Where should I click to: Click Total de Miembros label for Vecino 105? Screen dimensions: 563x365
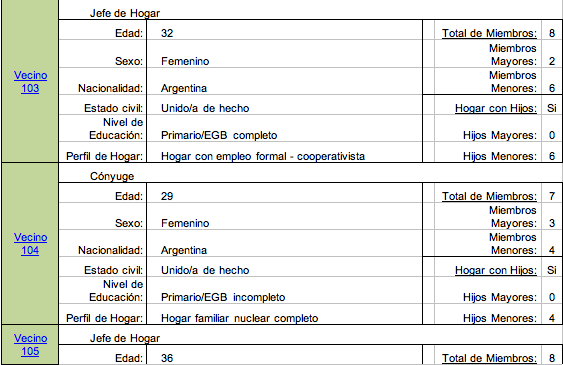[489, 358]
